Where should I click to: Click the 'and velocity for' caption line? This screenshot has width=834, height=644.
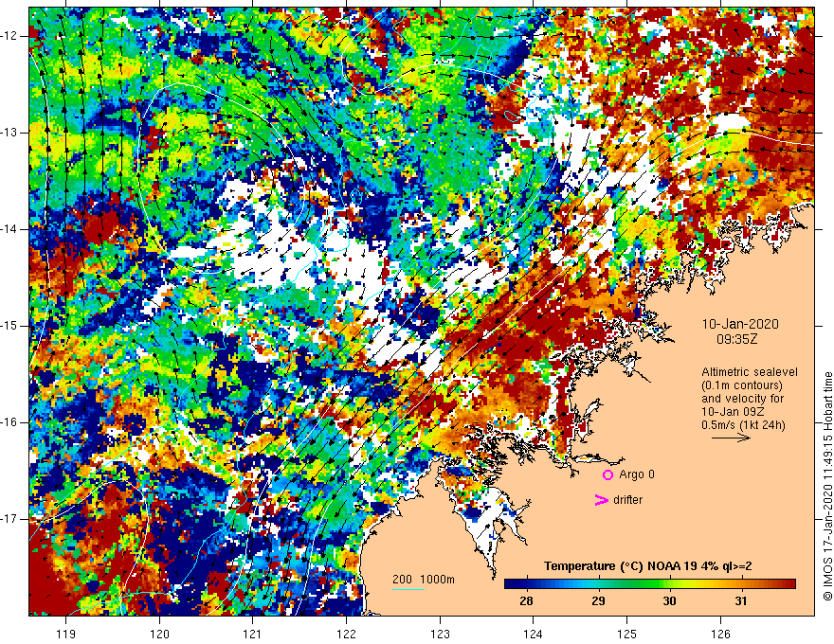pos(742,399)
